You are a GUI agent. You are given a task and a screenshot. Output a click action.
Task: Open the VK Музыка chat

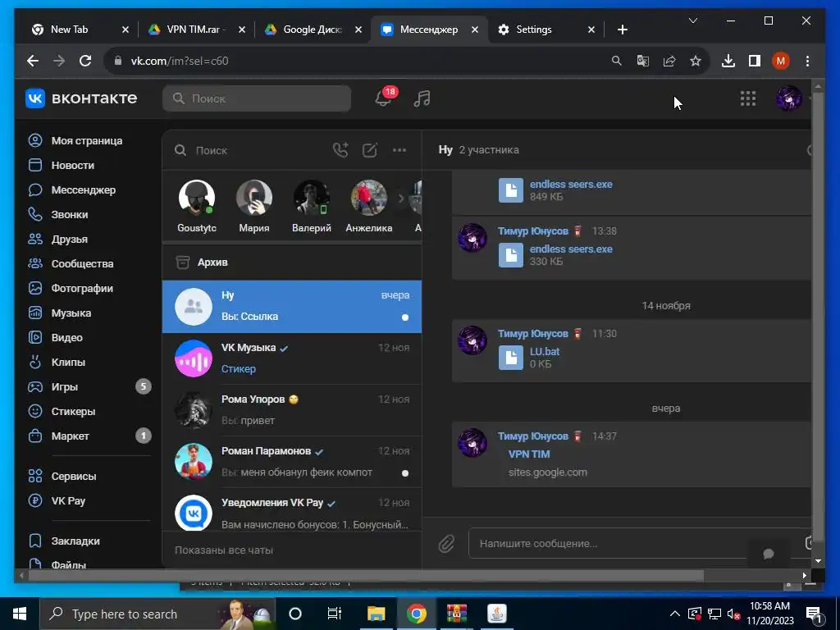coord(292,358)
